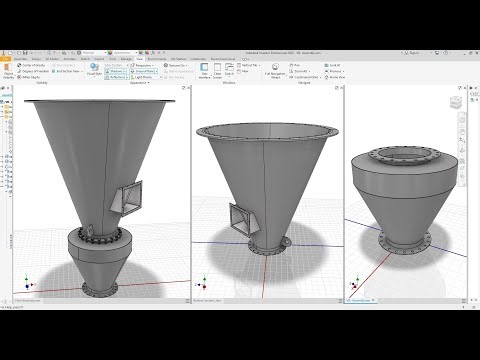Switch to the Assemble ribbon tab
Viewport: 480px width, 360px height.
[20, 59]
